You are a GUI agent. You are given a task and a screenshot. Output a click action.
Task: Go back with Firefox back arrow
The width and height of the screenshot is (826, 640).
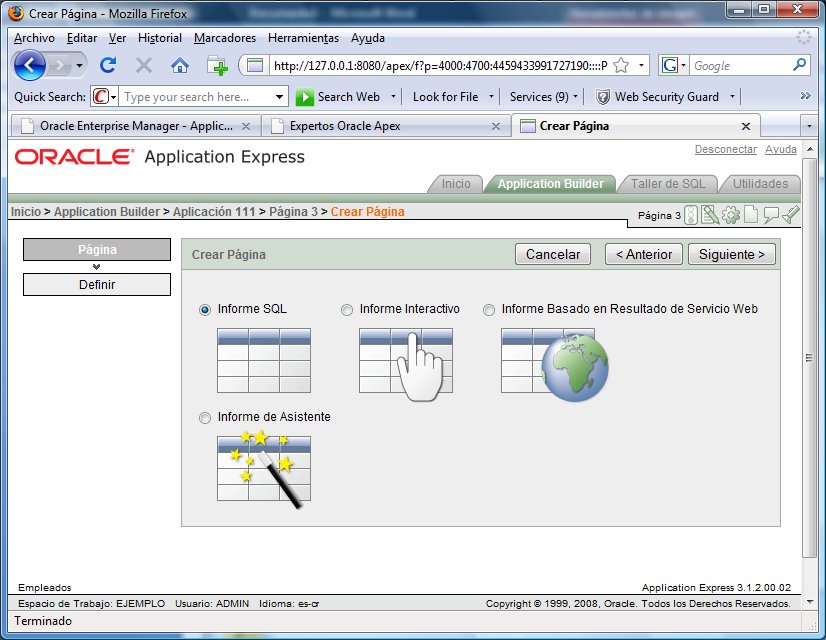click(x=30, y=65)
